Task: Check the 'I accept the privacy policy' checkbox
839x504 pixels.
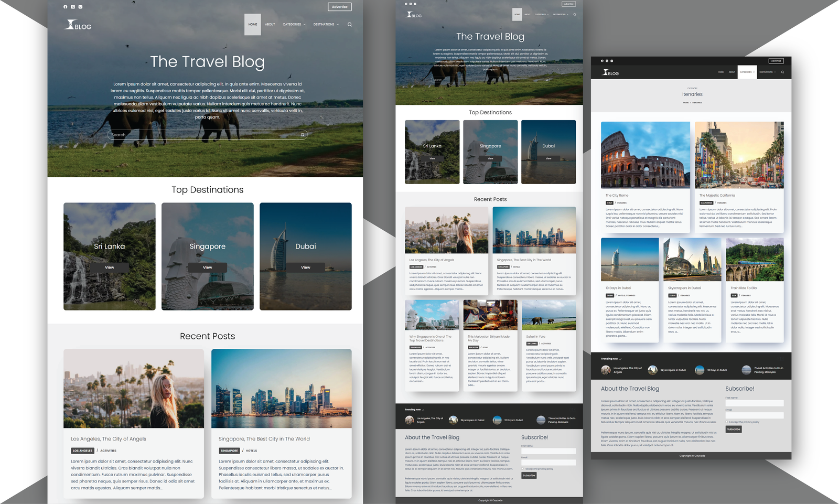Action: pos(521,469)
